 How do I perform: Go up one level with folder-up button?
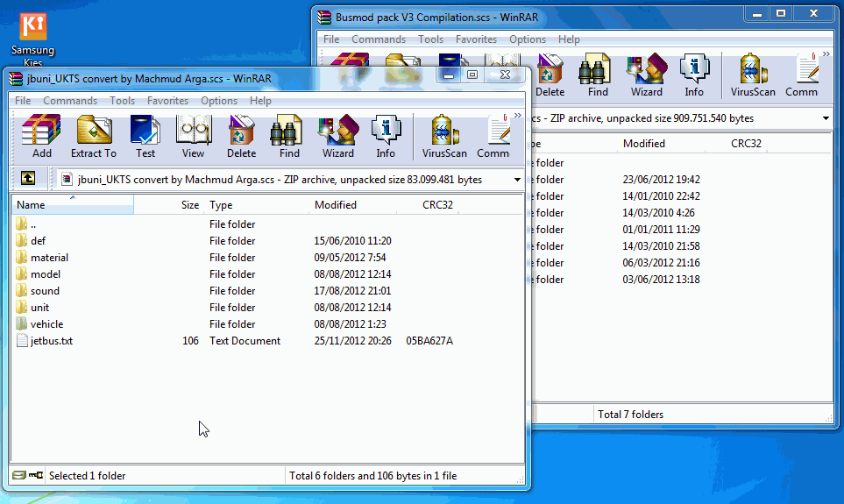click(x=28, y=178)
